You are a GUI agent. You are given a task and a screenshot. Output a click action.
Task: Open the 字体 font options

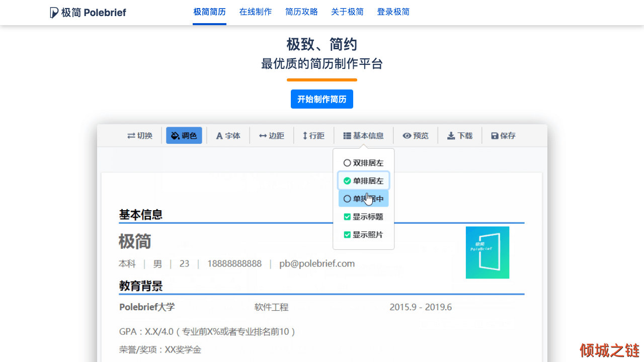point(228,136)
